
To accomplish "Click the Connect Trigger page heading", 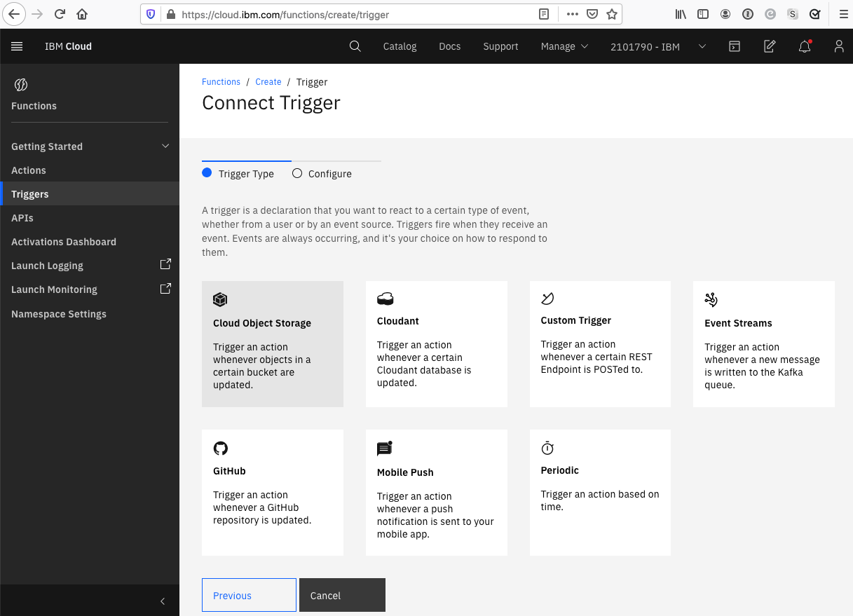I will 271,102.
